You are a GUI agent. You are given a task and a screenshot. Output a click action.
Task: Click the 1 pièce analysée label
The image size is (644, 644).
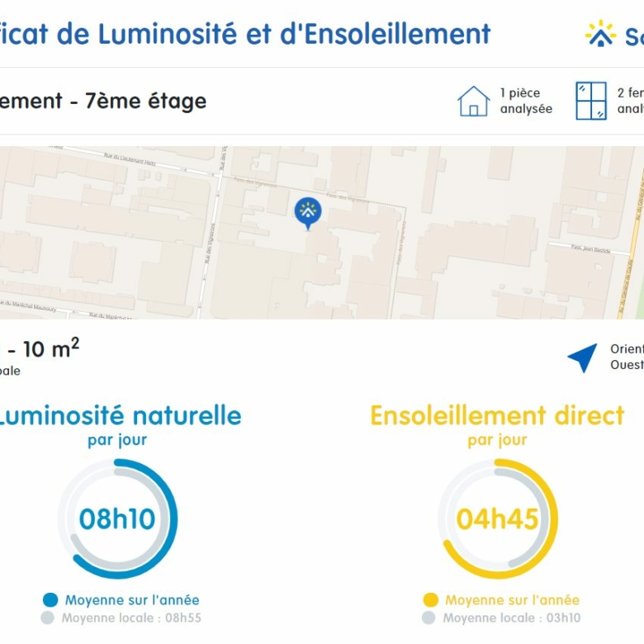pos(526,101)
